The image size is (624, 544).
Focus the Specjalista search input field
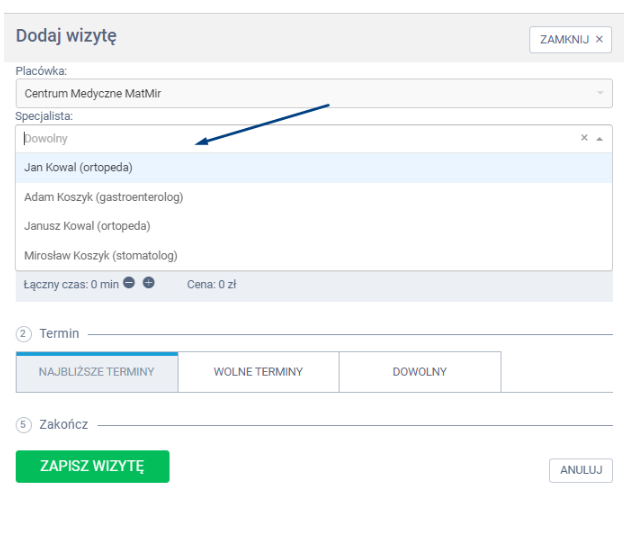click(x=290, y=139)
